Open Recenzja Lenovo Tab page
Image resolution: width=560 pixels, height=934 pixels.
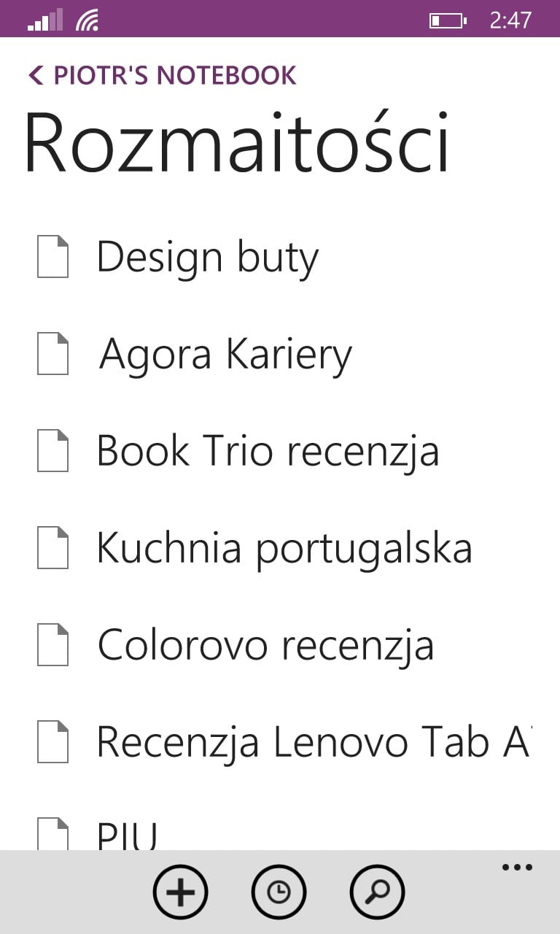click(x=314, y=742)
